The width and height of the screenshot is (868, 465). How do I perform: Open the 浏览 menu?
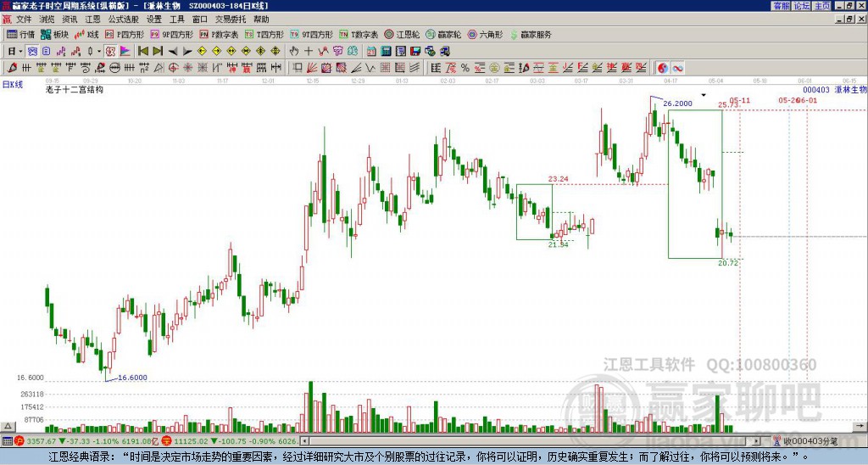(x=47, y=20)
